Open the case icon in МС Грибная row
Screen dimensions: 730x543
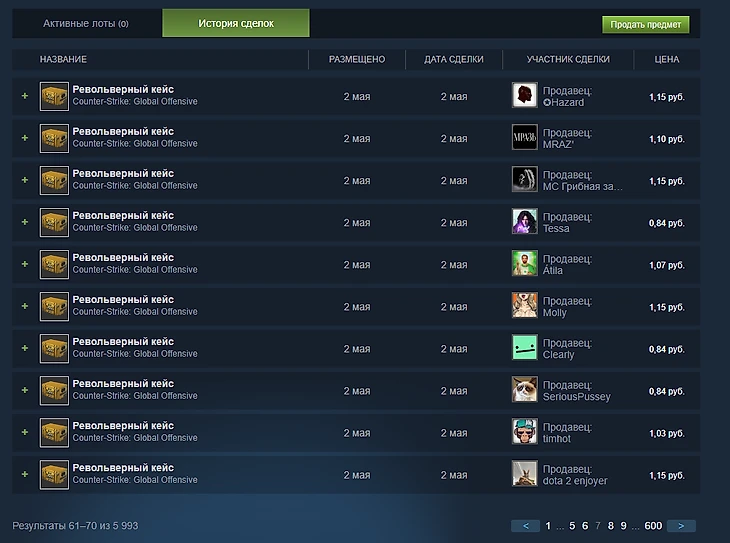54,180
